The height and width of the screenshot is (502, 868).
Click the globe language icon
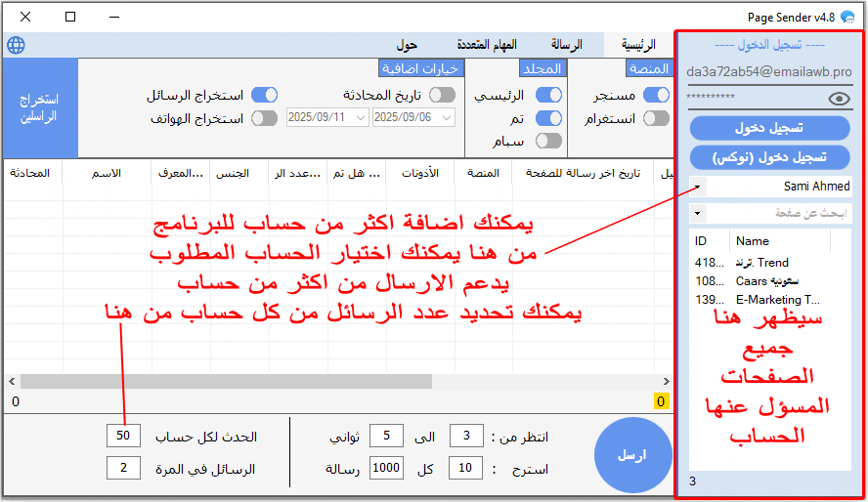[x=16, y=45]
